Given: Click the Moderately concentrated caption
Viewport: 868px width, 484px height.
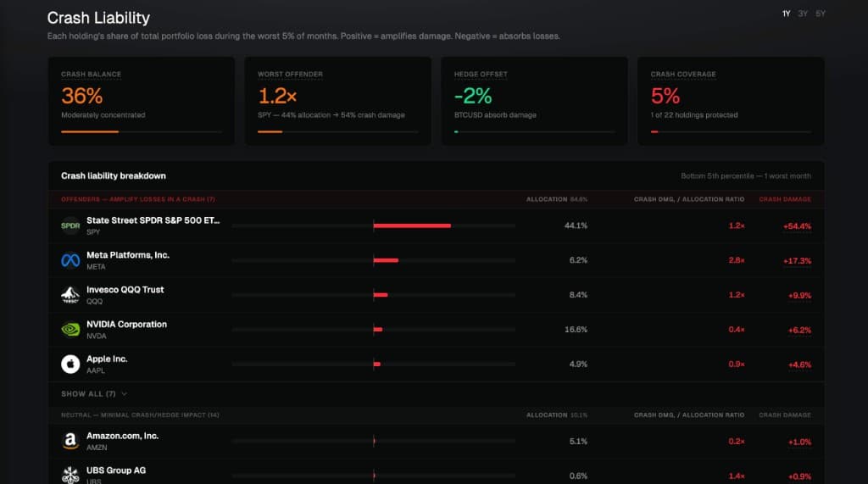Looking at the screenshot, I should (x=103, y=115).
